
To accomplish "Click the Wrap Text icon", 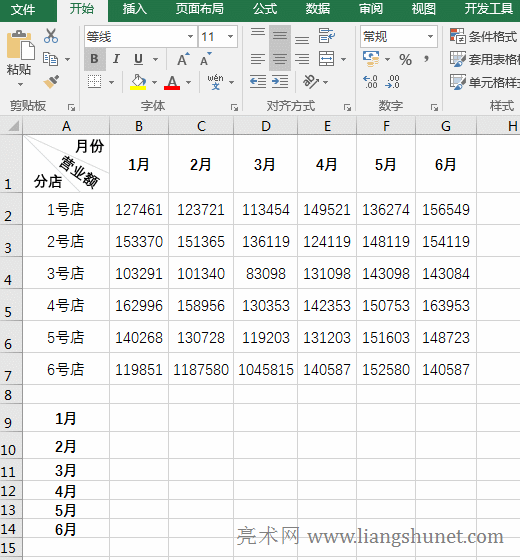I will point(326,36).
